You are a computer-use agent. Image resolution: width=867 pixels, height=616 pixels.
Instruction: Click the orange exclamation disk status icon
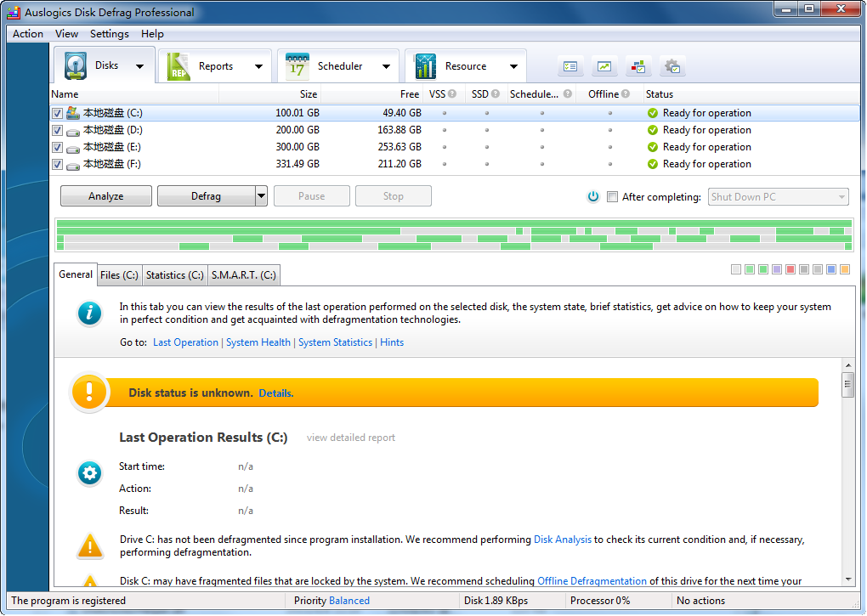coord(89,393)
